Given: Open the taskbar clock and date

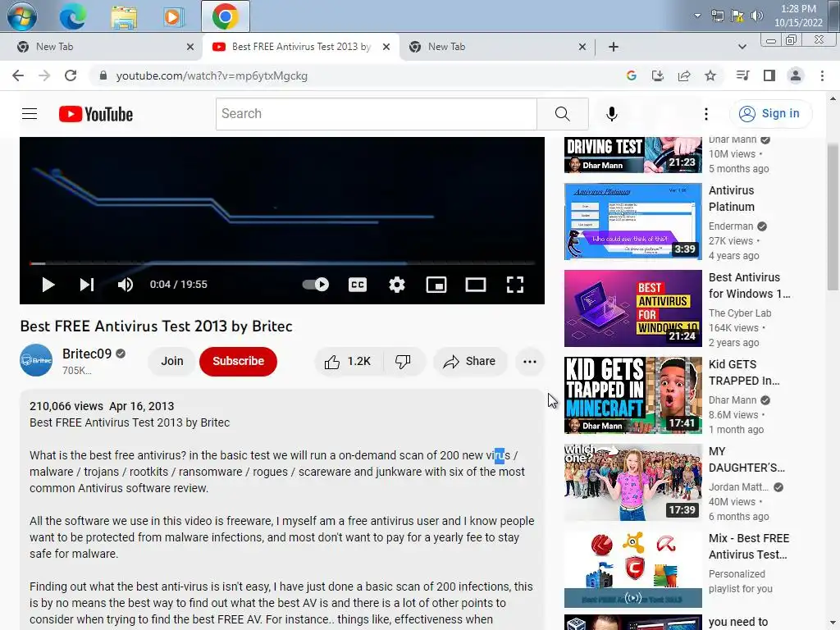Looking at the screenshot, I should click(798, 16).
